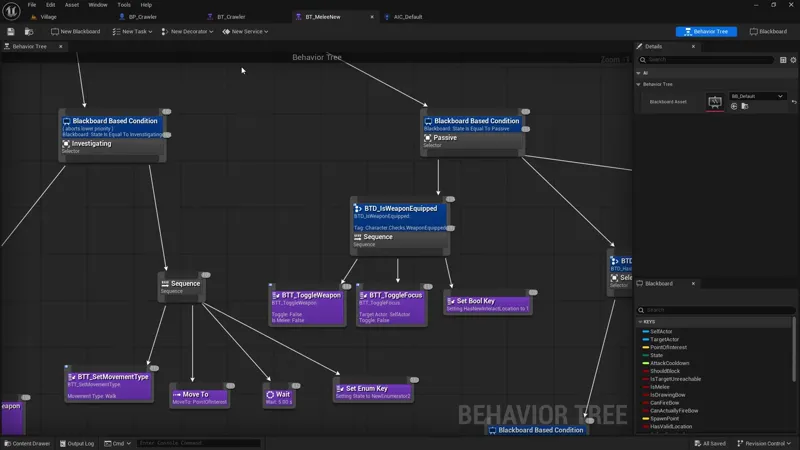Select the Move To task node
Viewport: 800px width, 450px height.
(x=199, y=397)
